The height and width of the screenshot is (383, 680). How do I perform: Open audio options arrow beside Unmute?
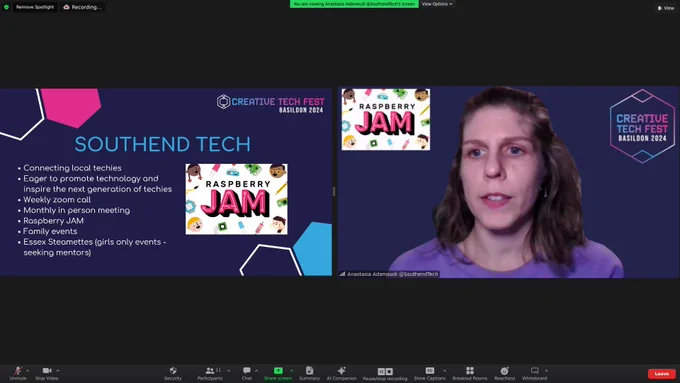(x=28, y=370)
